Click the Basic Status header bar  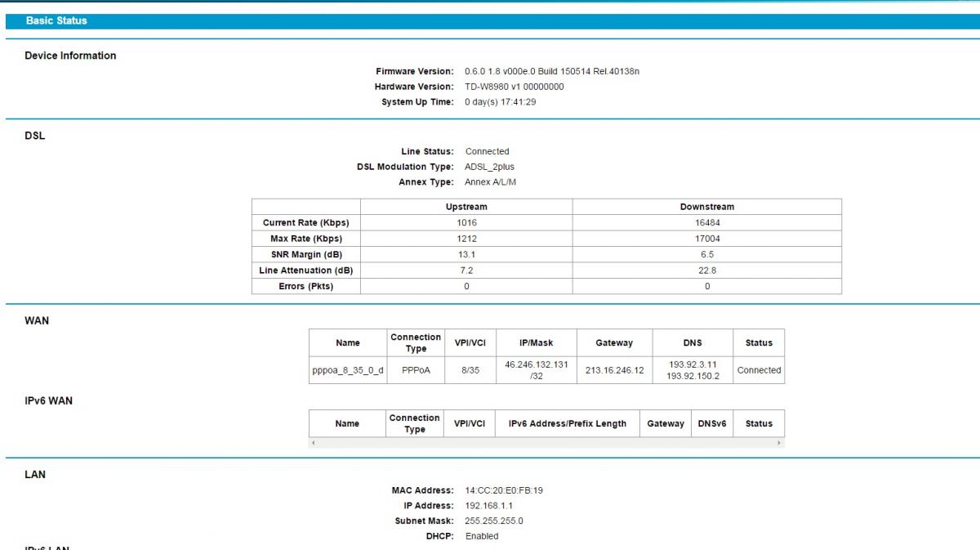(x=490, y=20)
